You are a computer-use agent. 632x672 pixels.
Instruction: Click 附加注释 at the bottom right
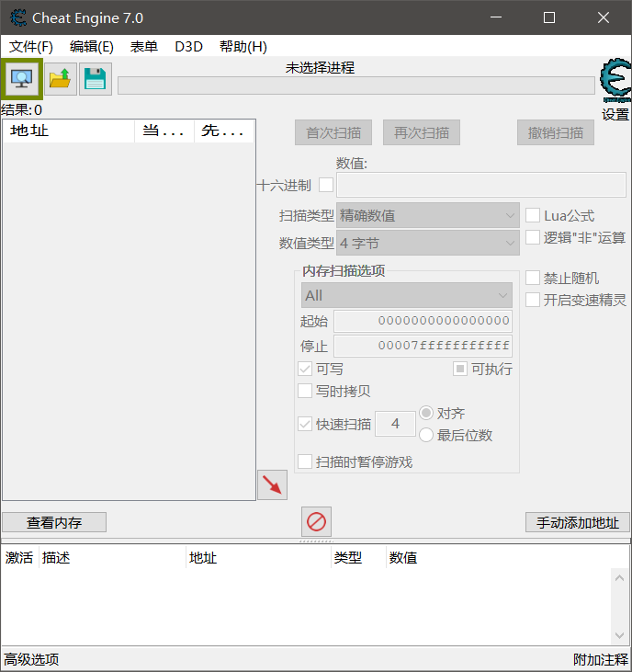[601, 659]
